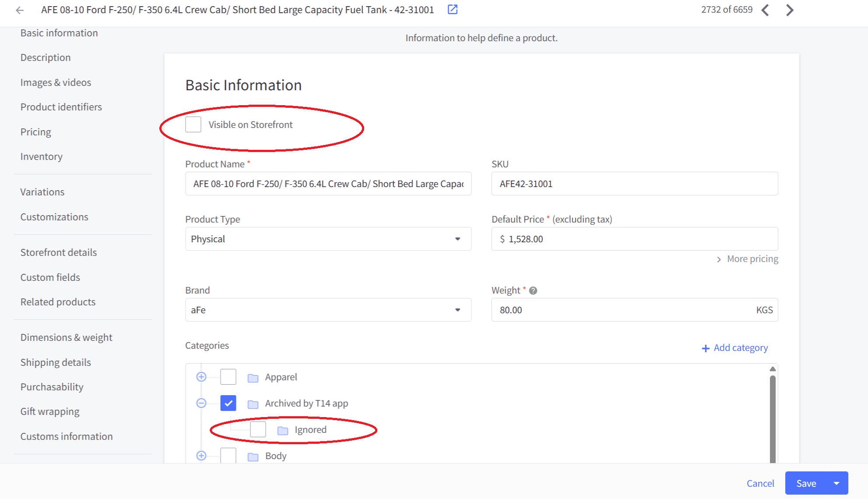
Task: Check the Ignored subcategory checkbox
Action: point(258,429)
